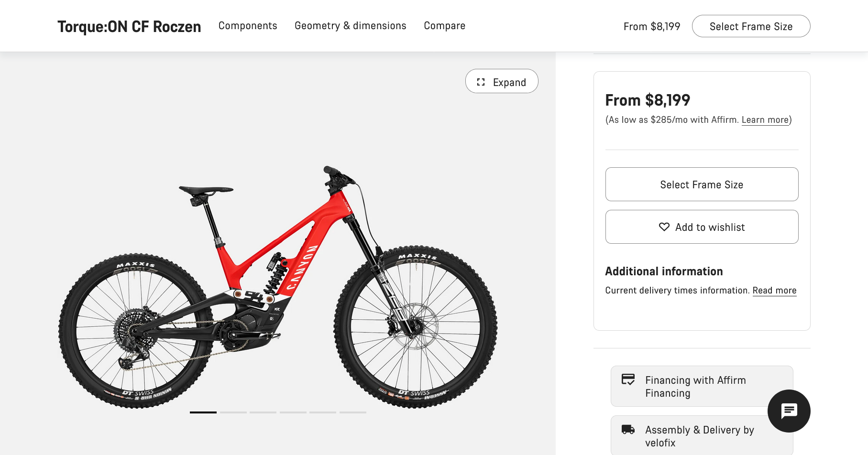The height and width of the screenshot is (455, 868).
Task: Select the last gallery slide indicator
Action: [353, 412]
